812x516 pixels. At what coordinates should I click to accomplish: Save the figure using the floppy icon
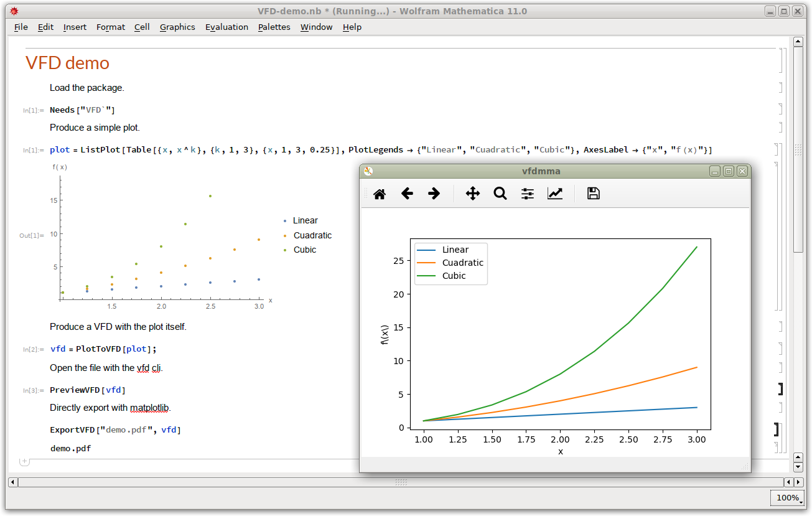coord(594,194)
